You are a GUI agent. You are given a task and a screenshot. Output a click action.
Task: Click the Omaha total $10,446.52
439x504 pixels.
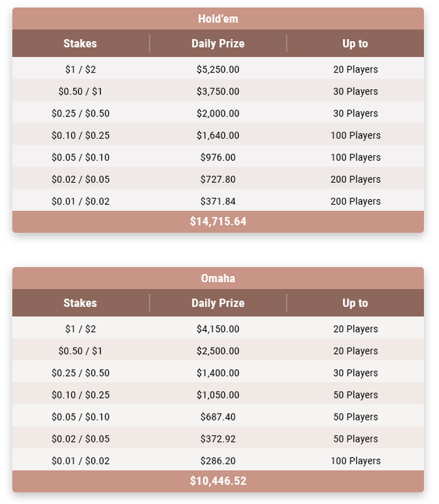pyautogui.click(x=218, y=481)
